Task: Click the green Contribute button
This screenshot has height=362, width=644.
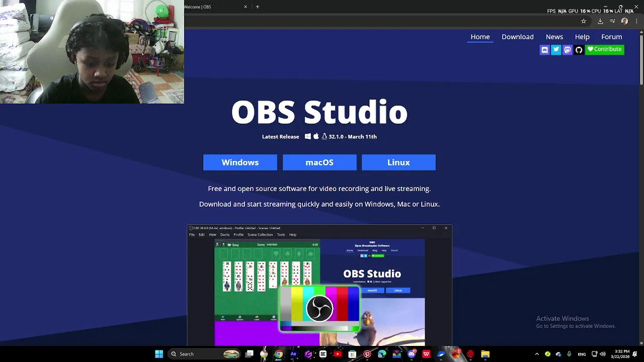Action: pos(605,49)
